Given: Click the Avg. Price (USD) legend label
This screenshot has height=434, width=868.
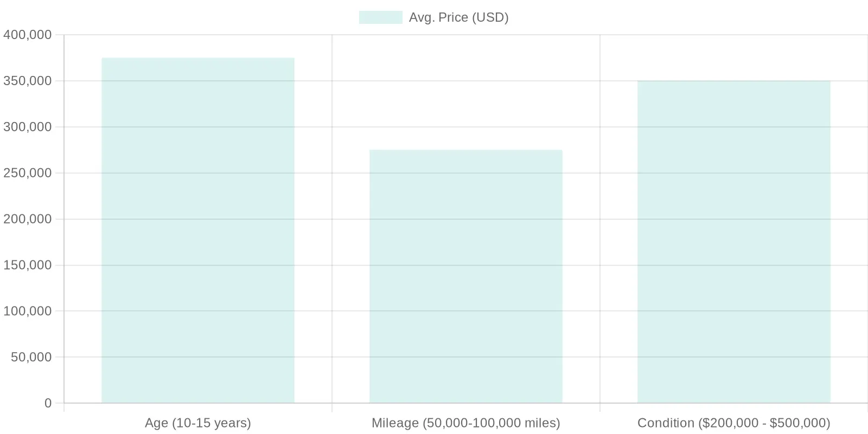Looking at the screenshot, I should click(x=458, y=17).
